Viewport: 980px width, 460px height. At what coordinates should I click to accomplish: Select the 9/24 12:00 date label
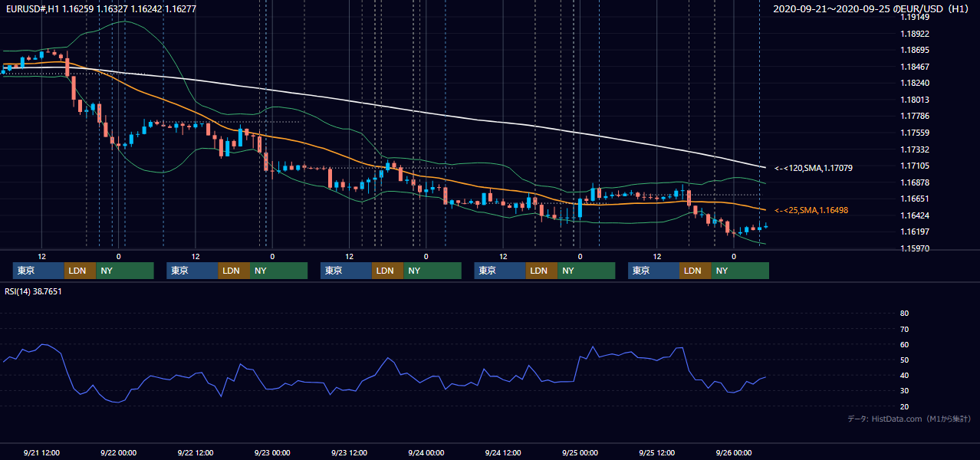click(x=504, y=452)
